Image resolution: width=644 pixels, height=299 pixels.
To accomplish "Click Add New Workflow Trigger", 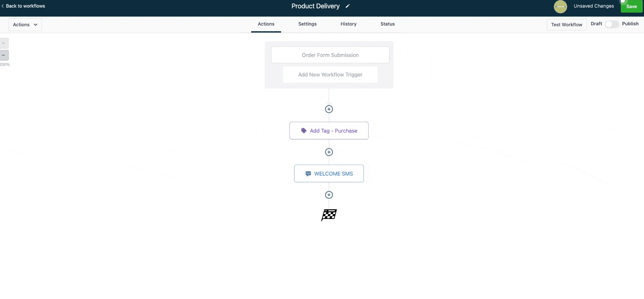I will (x=330, y=75).
